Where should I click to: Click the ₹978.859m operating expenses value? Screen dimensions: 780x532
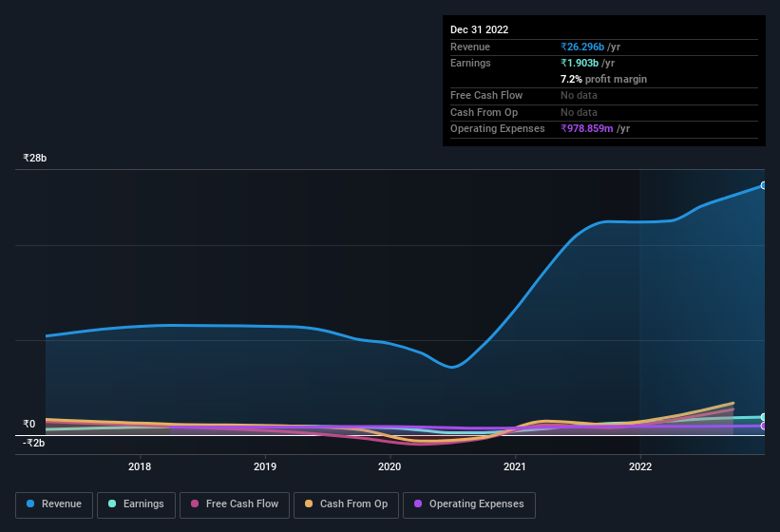pos(587,128)
